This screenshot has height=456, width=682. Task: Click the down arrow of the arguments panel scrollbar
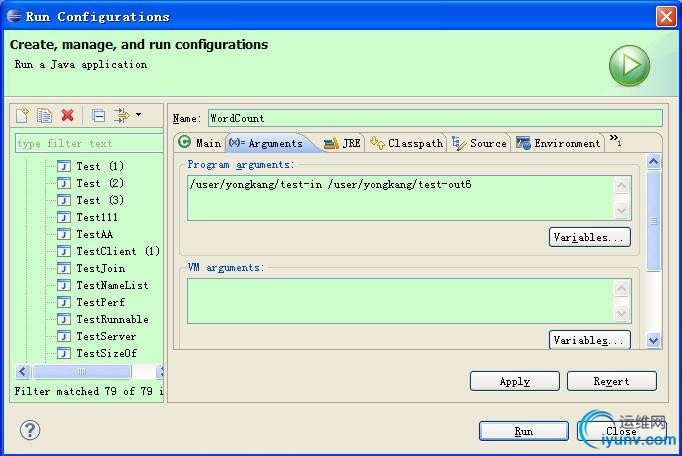pyautogui.click(x=653, y=340)
